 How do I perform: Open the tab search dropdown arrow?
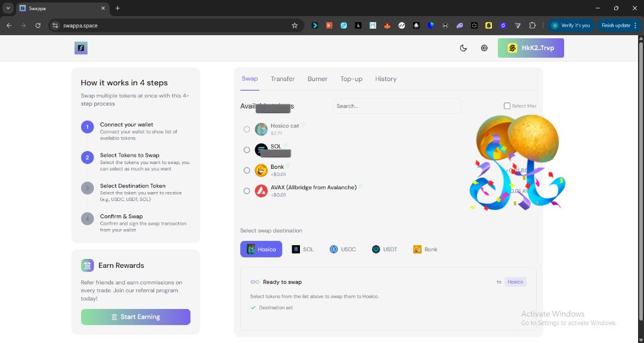pos(8,8)
